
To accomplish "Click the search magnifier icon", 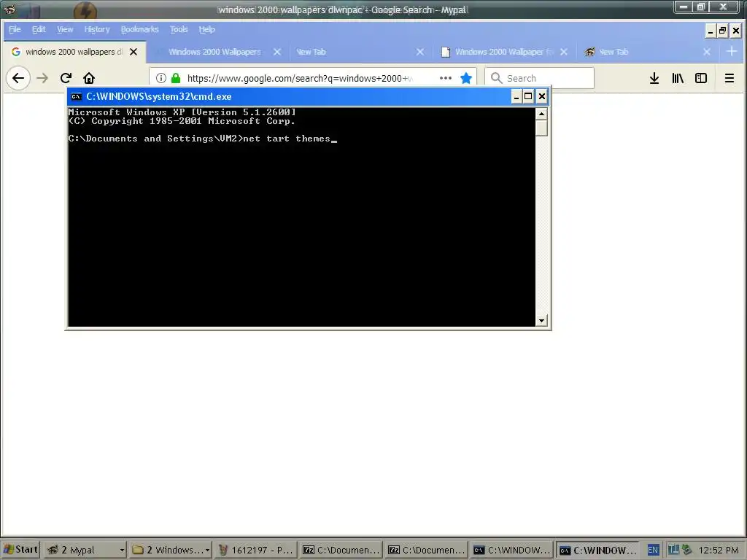I will click(x=496, y=78).
